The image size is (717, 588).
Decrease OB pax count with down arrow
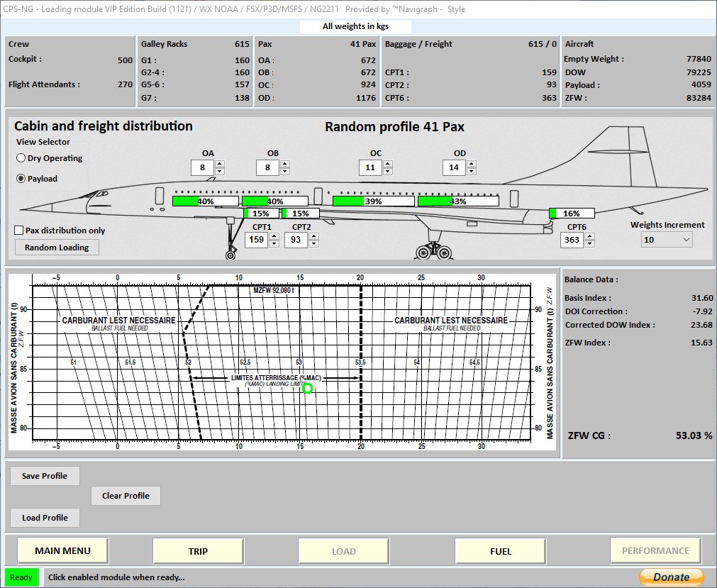coord(285,172)
